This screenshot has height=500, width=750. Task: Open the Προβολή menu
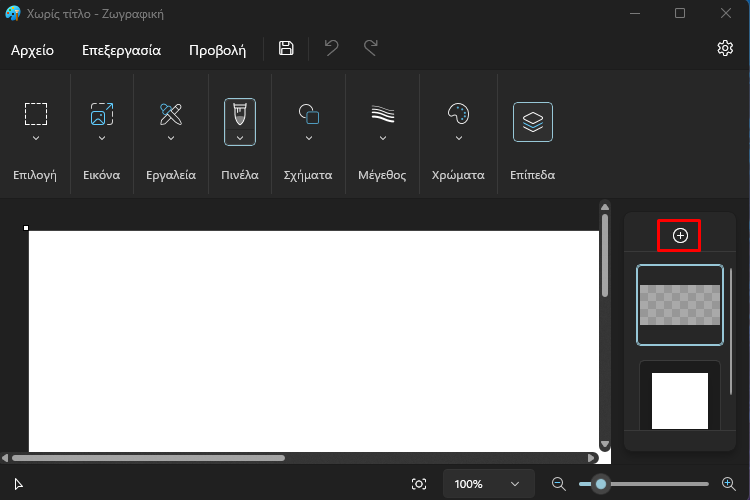pyautogui.click(x=218, y=50)
